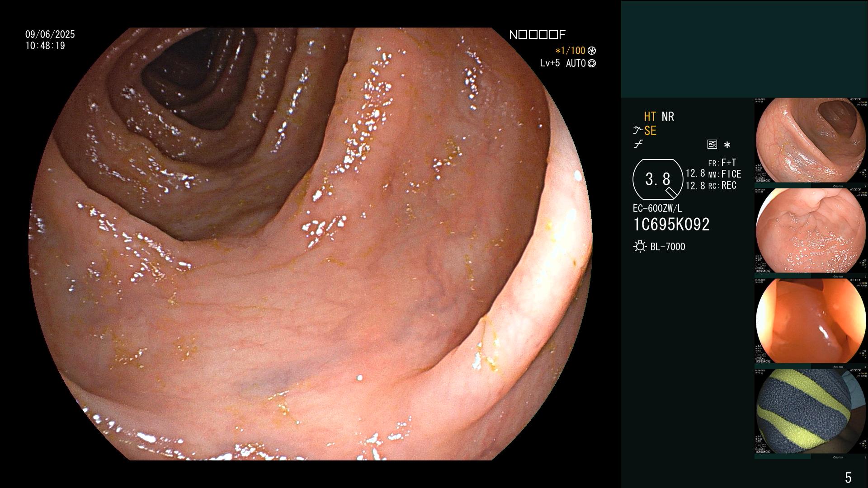Click the structure emphasis curve icon beside SE
This screenshot has width=868, height=488.
click(x=638, y=131)
